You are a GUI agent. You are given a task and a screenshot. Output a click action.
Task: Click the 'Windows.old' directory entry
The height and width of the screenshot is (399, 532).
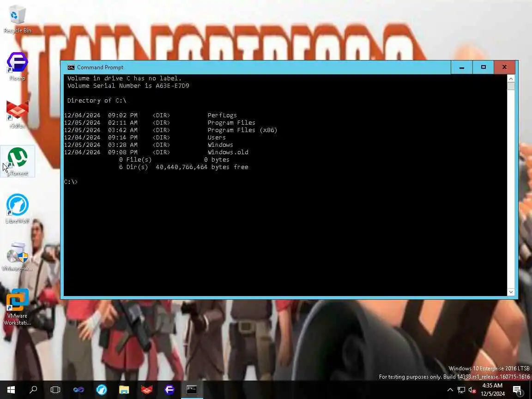pos(228,152)
